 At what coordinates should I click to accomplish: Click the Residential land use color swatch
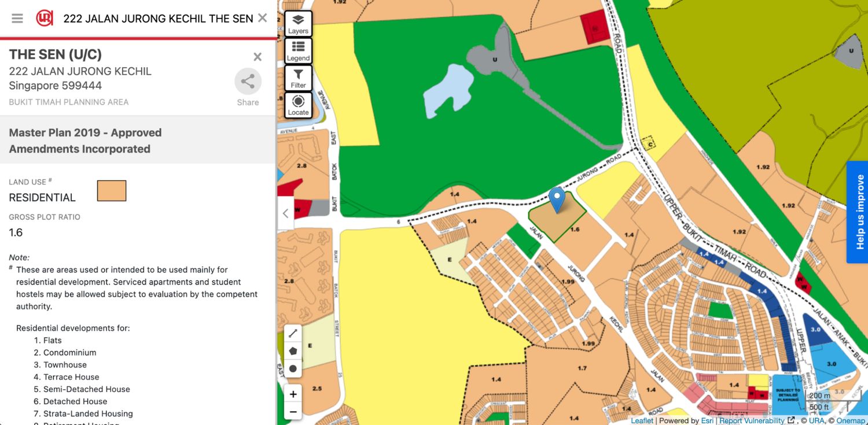coord(112,191)
